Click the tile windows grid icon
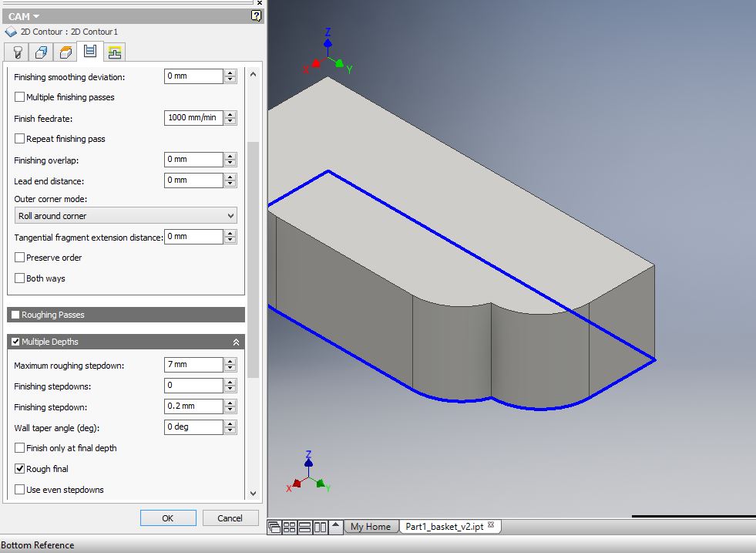 (289, 527)
